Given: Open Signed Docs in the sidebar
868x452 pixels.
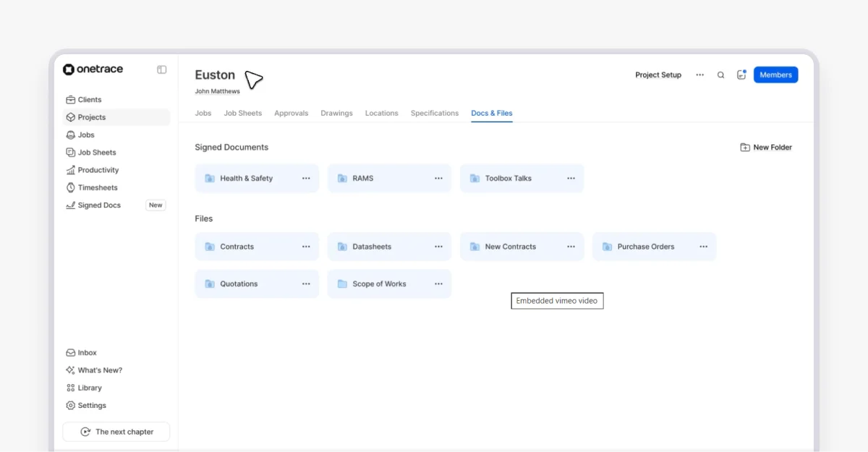Looking at the screenshot, I should (x=116, y=205).
